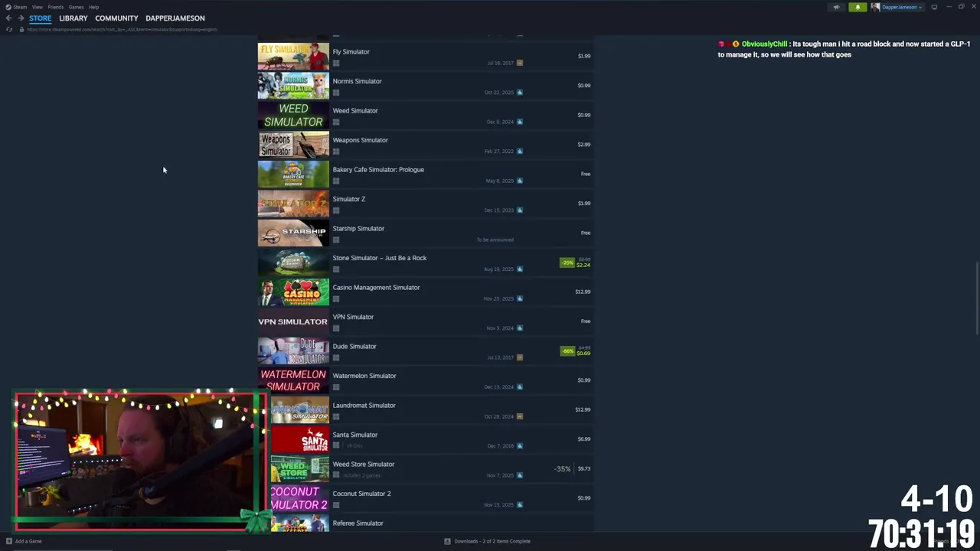Click the $12.99 price for Casino Management Simulator
980x551 pixels.
point(583,292)
